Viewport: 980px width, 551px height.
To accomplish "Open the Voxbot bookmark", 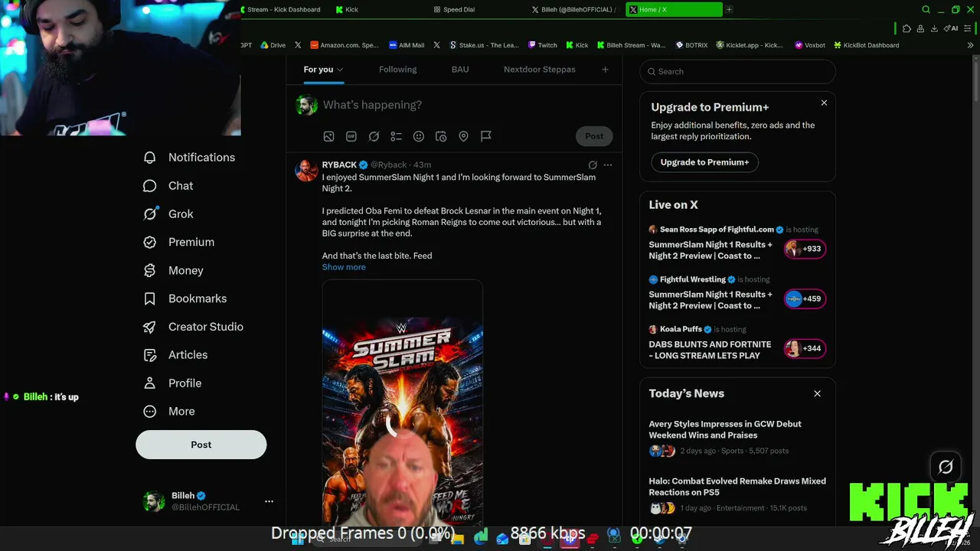I will (810, 45).
